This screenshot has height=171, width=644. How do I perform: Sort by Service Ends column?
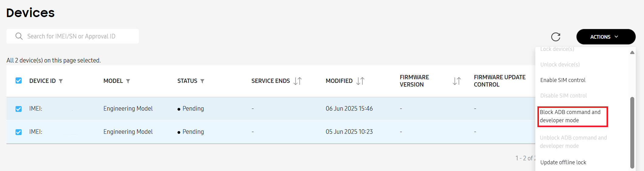pos(297,81)
